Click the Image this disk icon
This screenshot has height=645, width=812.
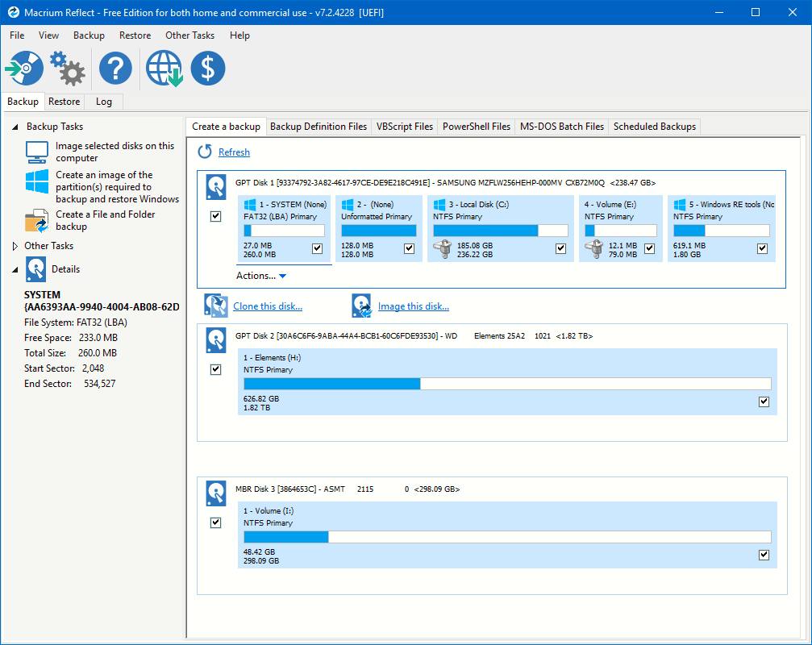361,306
